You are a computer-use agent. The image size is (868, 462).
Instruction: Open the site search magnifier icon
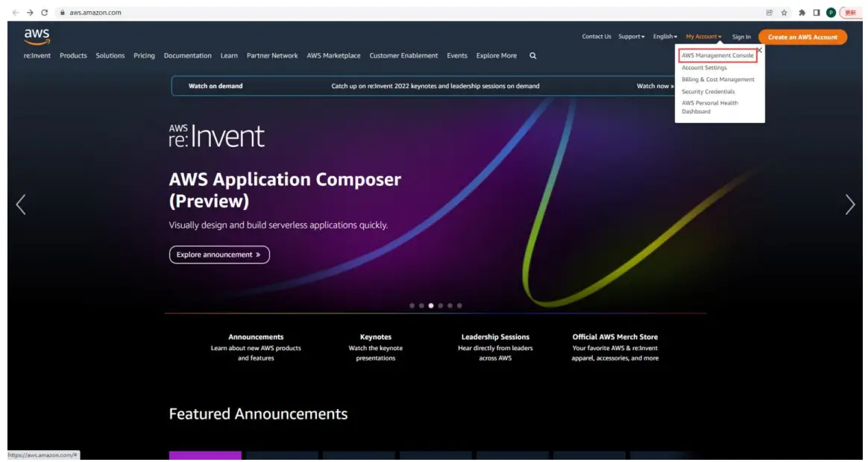[x=532, y=56]
